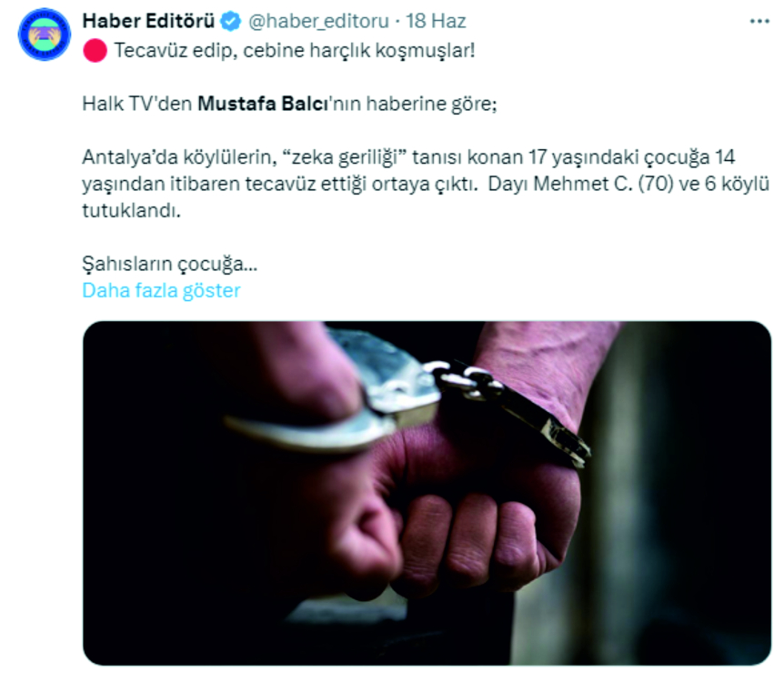This screenshot has width=784, height=682.
Task: Click the red circle emoji
Action: tap(95, 51)
